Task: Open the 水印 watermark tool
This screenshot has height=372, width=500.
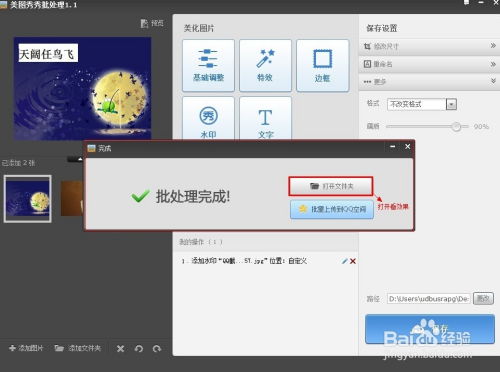Action: [x=208, y=118]
